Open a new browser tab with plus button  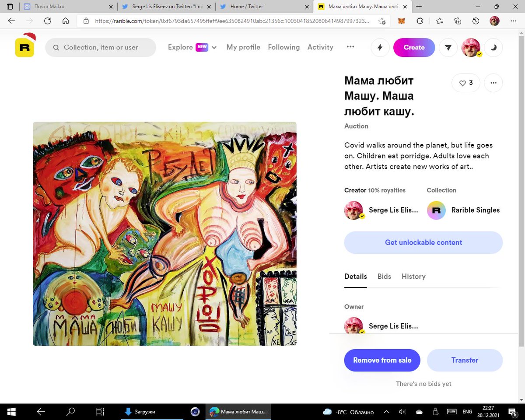(x=419, y=7)
